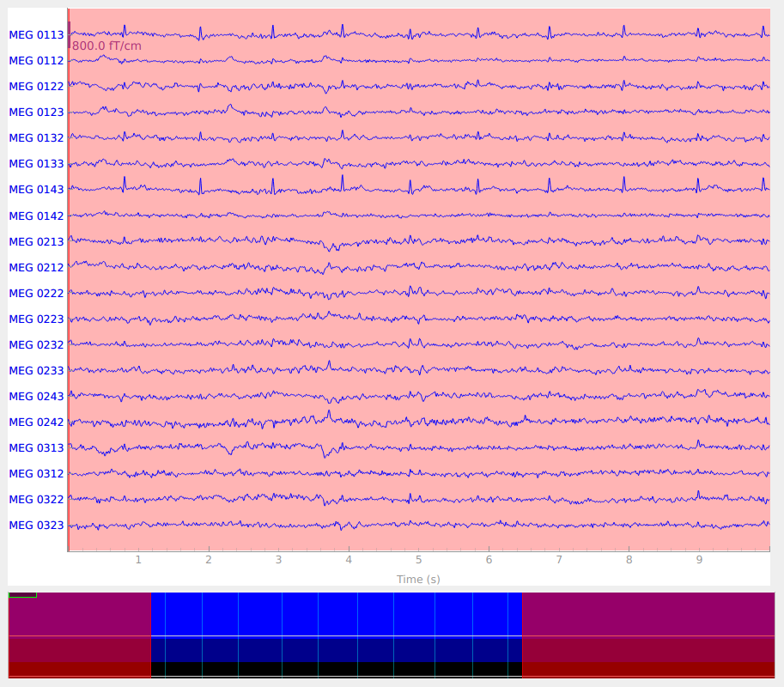This screenshot has width=784, height=687.
Task: Toggle the MEG 0313 channel label
Action: 36,447
